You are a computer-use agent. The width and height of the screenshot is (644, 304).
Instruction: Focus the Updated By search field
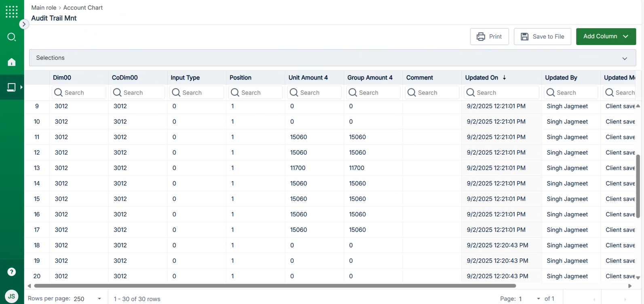pos(571,92)
